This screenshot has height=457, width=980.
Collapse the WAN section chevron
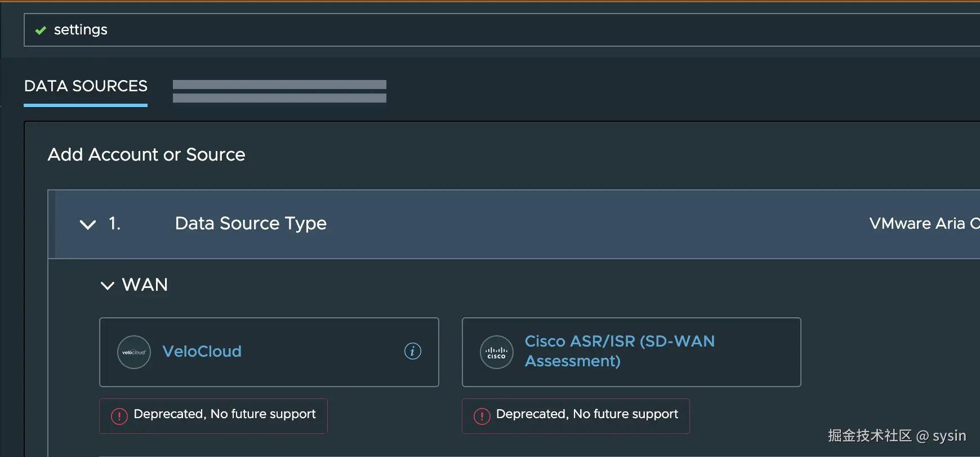pyautogui.click(x=107, y=285)
